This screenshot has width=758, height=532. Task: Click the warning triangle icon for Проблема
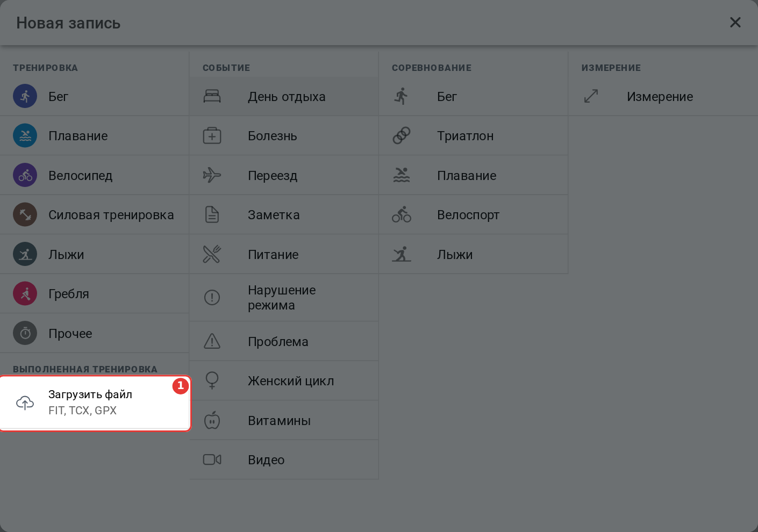point(212,341)
